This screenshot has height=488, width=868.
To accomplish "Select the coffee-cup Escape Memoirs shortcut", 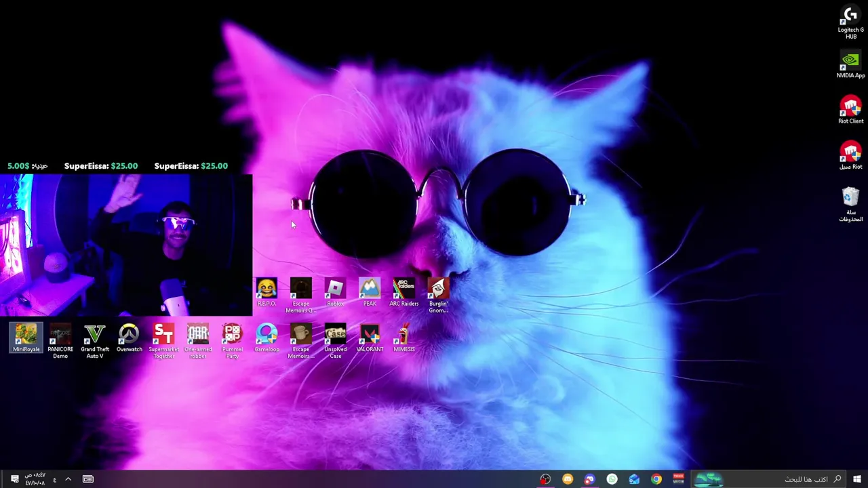I will click(x=301, y=342).
